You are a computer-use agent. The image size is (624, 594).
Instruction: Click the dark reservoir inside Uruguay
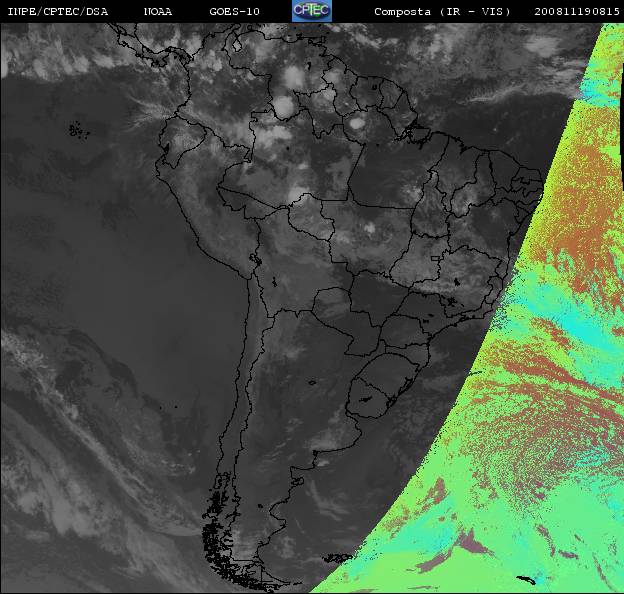click(367, 398)
